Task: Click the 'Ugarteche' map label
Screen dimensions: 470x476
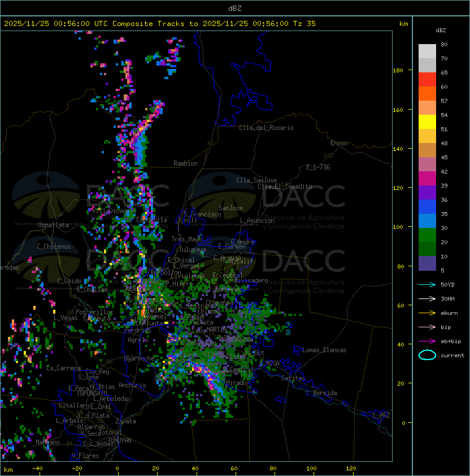Action: point(140,358)
